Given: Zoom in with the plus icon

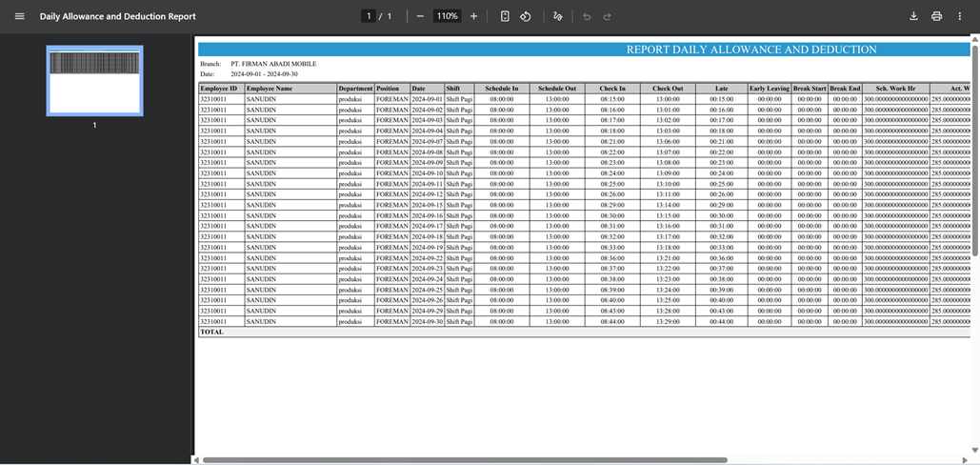Looking at the screenshot, I should pos(473,16).
